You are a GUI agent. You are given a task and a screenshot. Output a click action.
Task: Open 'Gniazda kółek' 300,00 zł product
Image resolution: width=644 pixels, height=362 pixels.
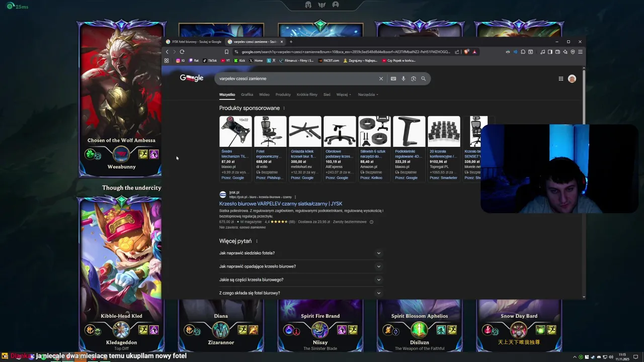pyautogui.click(x=305, y=148)
